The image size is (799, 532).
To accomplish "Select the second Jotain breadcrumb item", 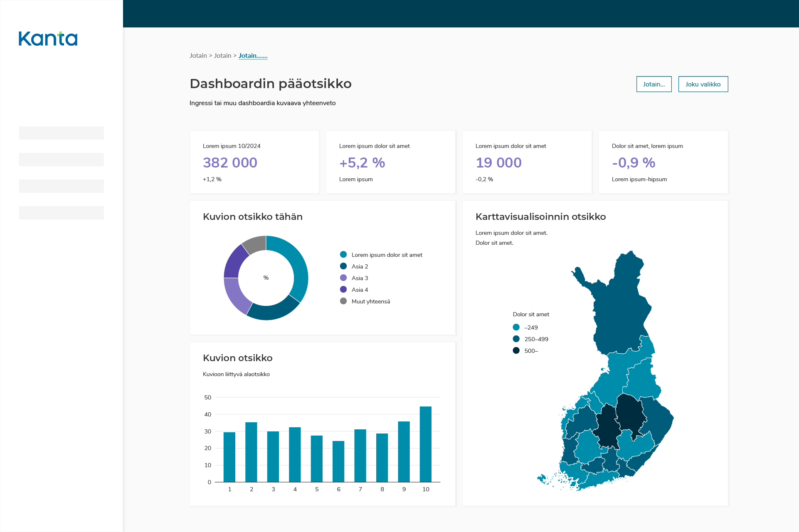I will coord(222,56).
